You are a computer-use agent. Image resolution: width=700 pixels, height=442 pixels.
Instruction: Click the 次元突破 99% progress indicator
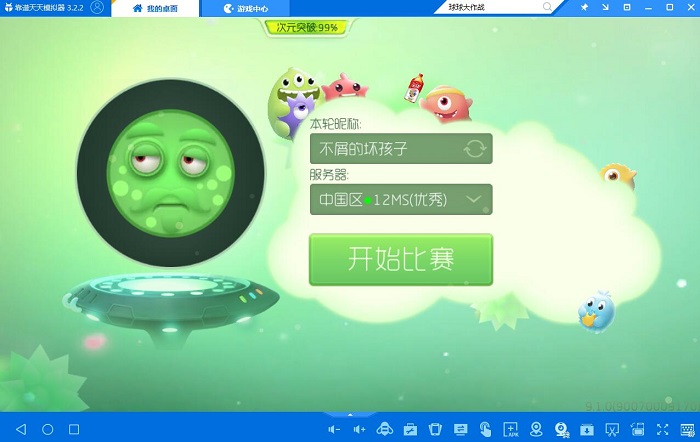click(306, 28)
